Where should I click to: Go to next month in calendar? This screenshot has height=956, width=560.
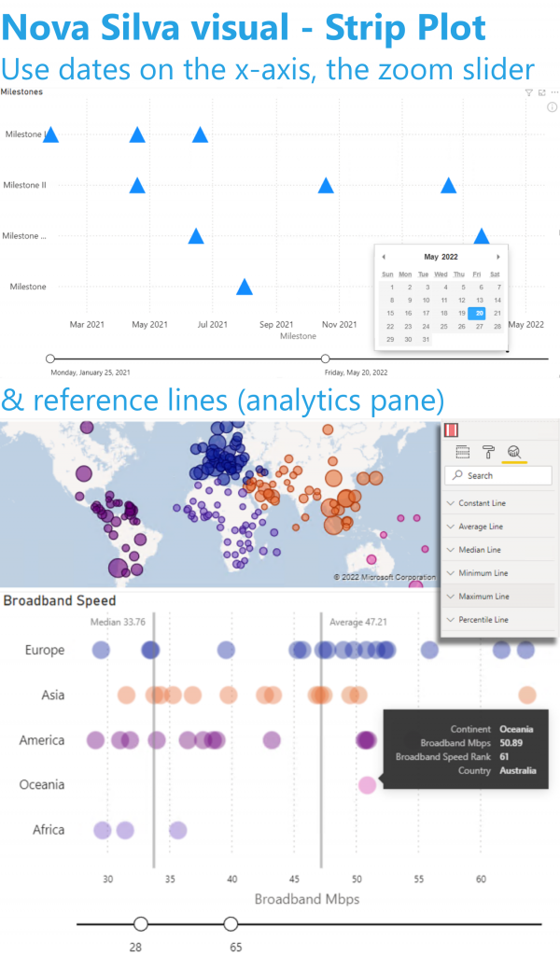coord(497,258)
